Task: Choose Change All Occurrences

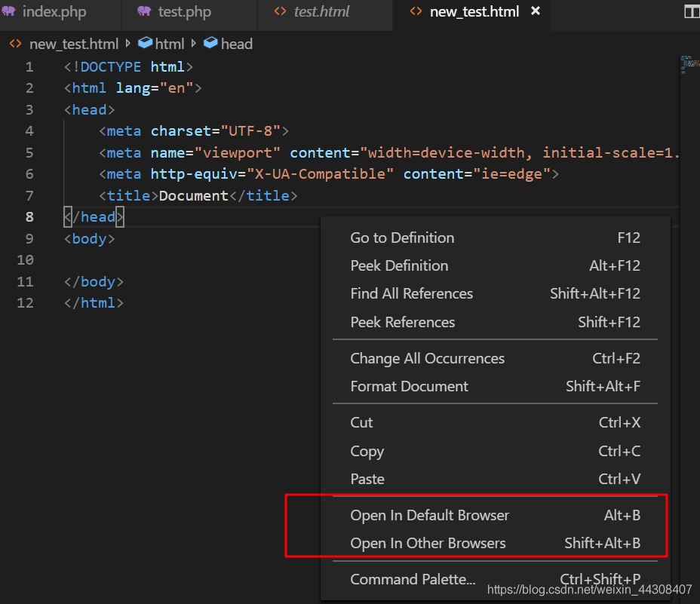Action: point(495,358)
